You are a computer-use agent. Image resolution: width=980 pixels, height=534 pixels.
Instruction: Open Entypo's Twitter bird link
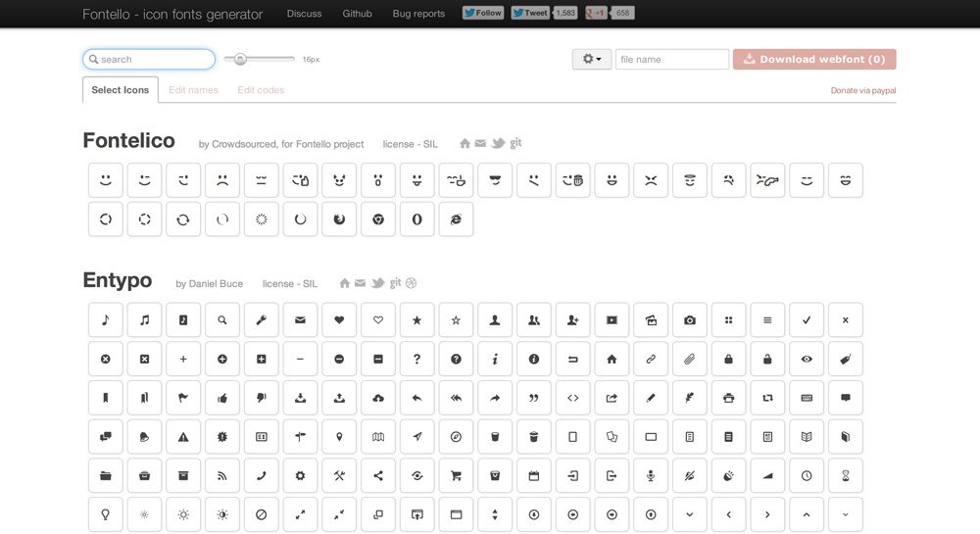pyautogui.click(x=377, y=283)
